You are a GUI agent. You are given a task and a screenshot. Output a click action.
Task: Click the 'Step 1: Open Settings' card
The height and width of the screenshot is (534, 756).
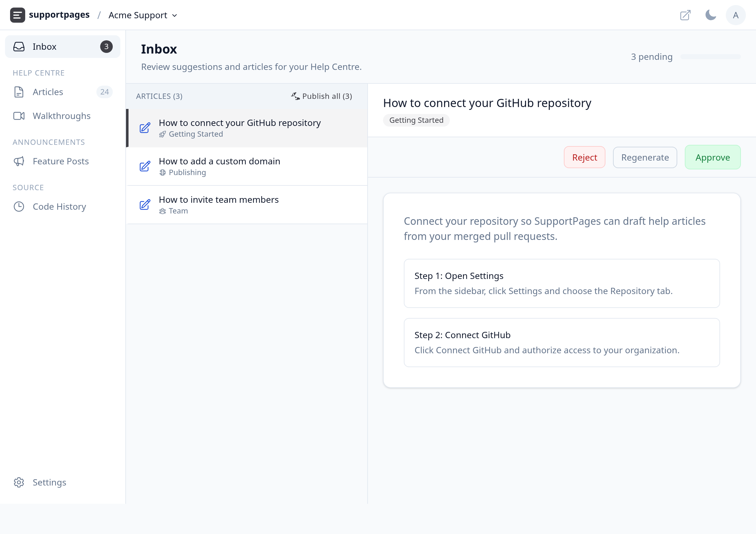coord(562,283)
